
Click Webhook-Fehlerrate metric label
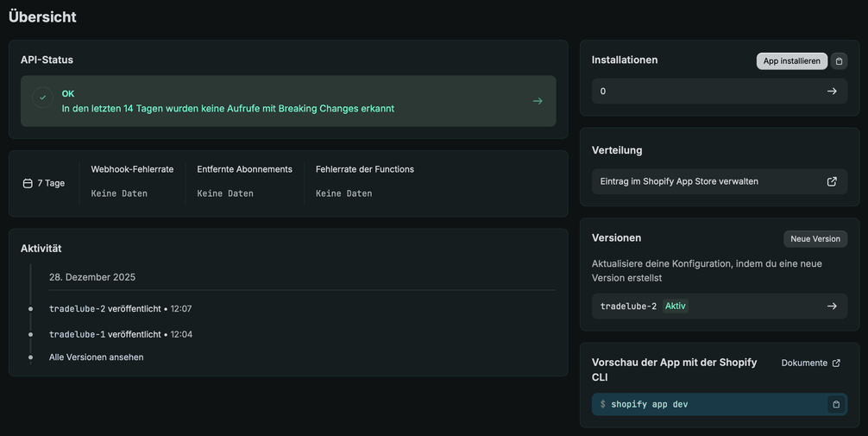pos(132,169)
